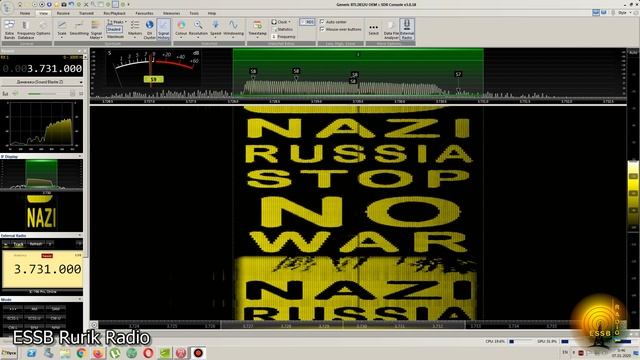This screenshot has height=360, width=640.
Task: Open the Help ribbon tab
Action: click(x=211, y=13)
